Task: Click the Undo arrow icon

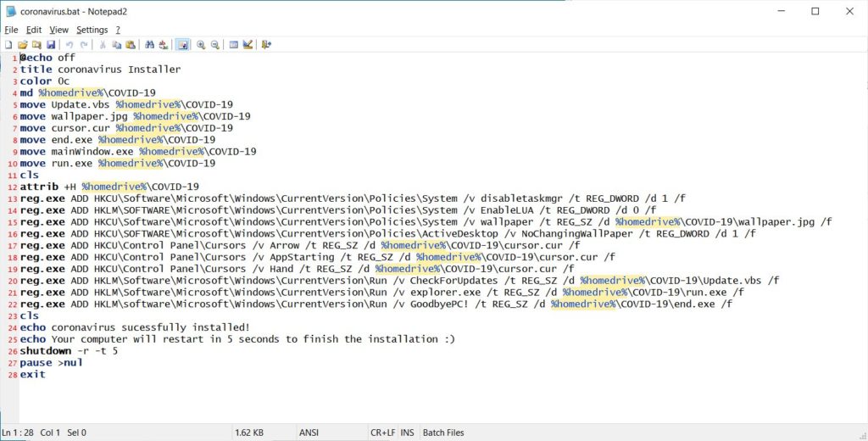Action: [x=70, y=45]
